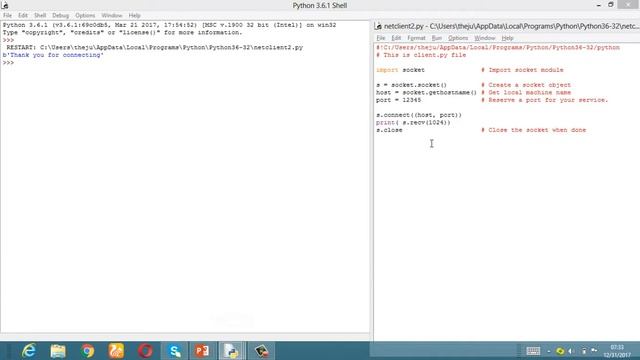Click '# Close the socket when done' comment
The width and height of the screenshot is (640, 360).
click(x=533, y=130)
